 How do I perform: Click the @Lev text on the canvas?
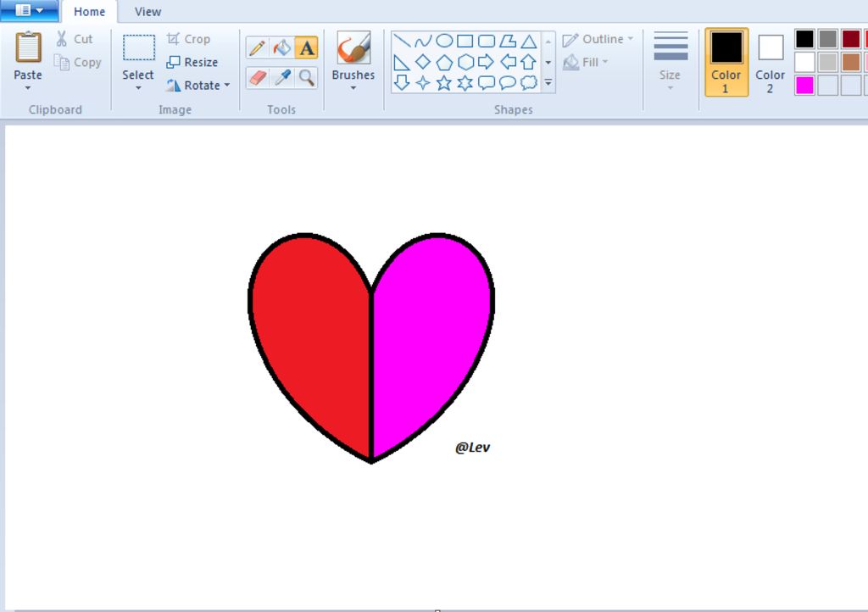[x=472, y=447]
